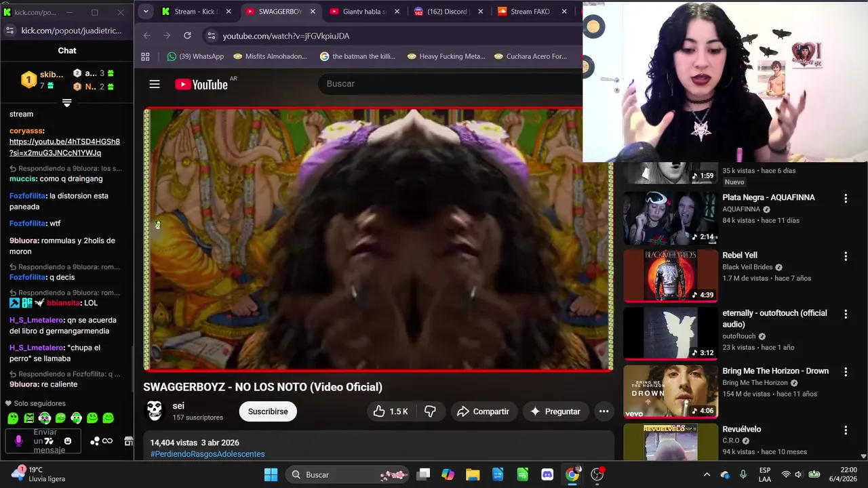Viewport: 868px width, 488px height.
Task: Open the batman the killi... bookmark
Action: click(357, 56)
